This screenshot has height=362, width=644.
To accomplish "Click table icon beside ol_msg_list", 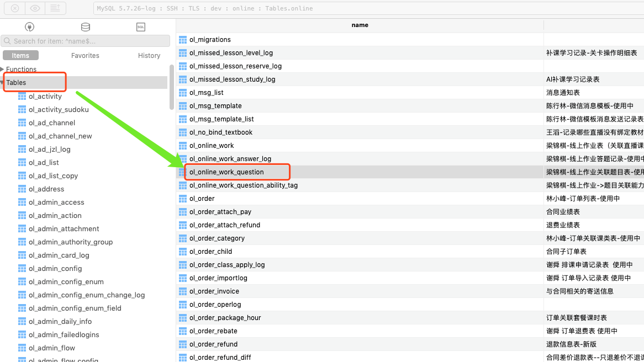I will pyautogui.click(x=183, y=93).
